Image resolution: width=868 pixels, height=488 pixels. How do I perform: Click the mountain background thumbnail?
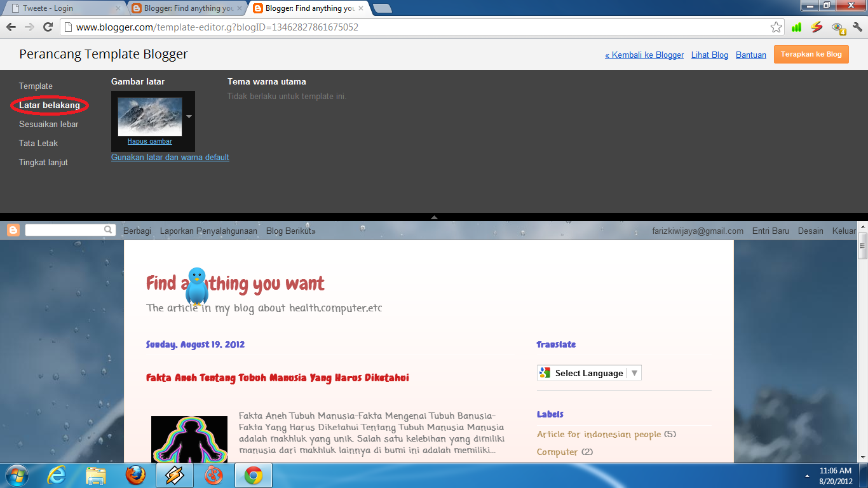[x=150, y=116]
